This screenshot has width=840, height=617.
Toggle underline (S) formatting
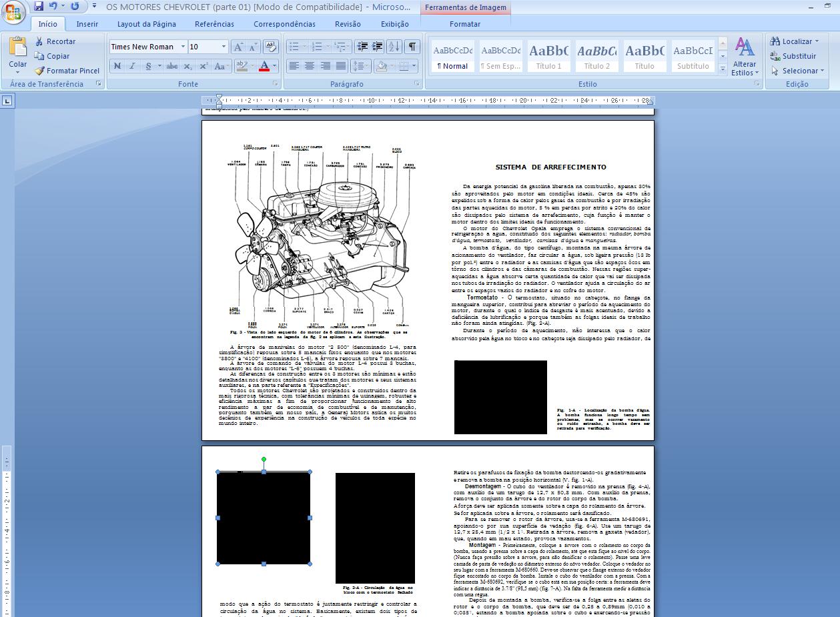(148, 66)
